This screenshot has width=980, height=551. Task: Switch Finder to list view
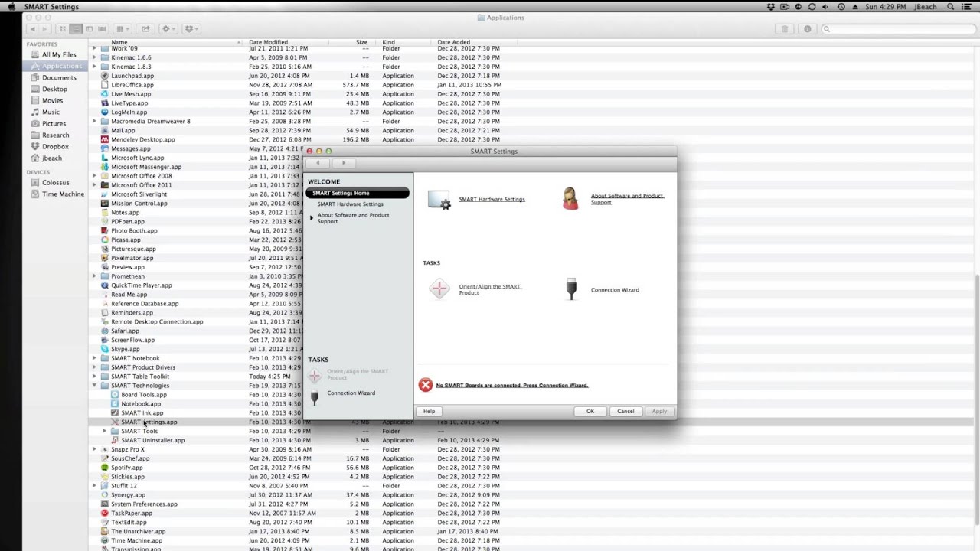[x=76, y=29]
